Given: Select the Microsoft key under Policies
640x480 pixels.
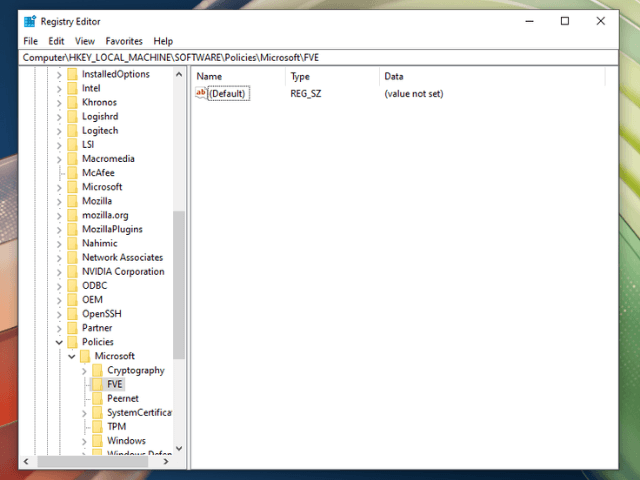Looking at the screenshot, I should coord(114,356).
